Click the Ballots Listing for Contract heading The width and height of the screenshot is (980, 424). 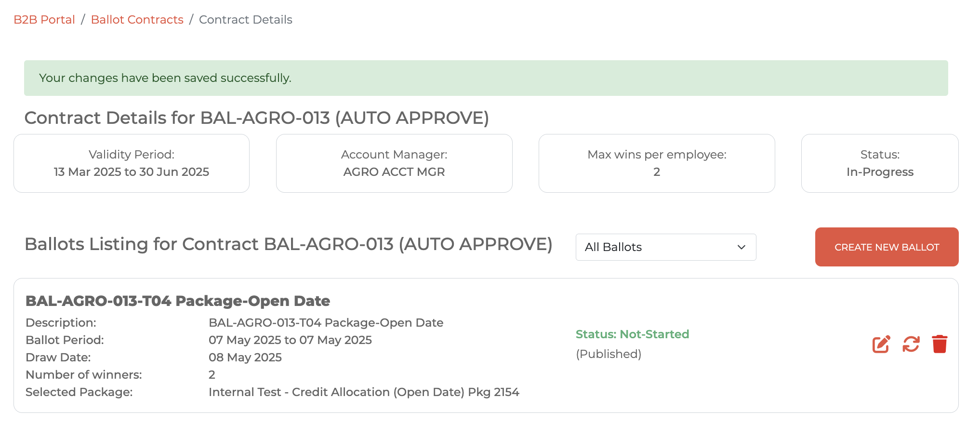288,244
